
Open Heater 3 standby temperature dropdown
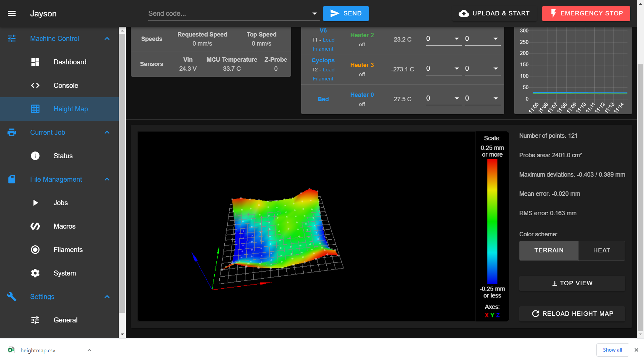496,69
